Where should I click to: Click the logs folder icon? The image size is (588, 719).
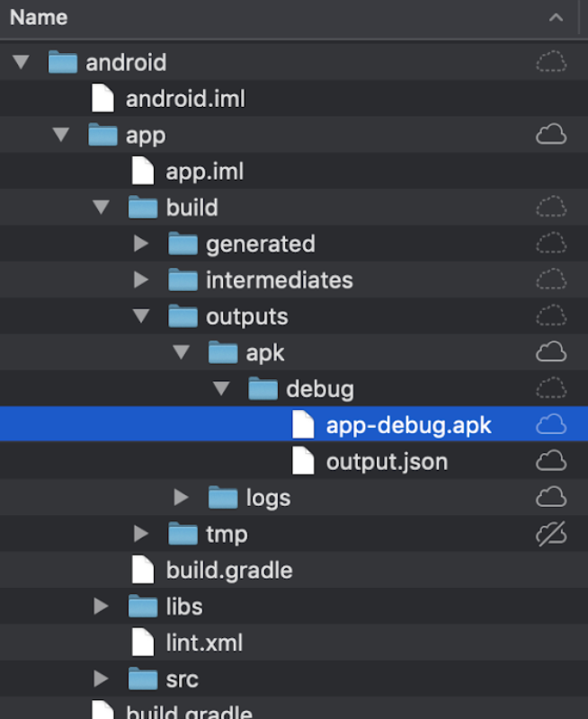[223, 498]
